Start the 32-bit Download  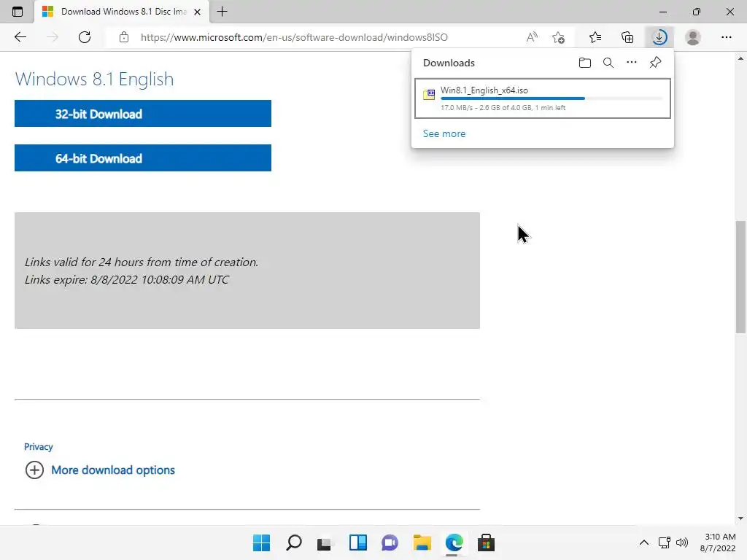pos(143,113)
